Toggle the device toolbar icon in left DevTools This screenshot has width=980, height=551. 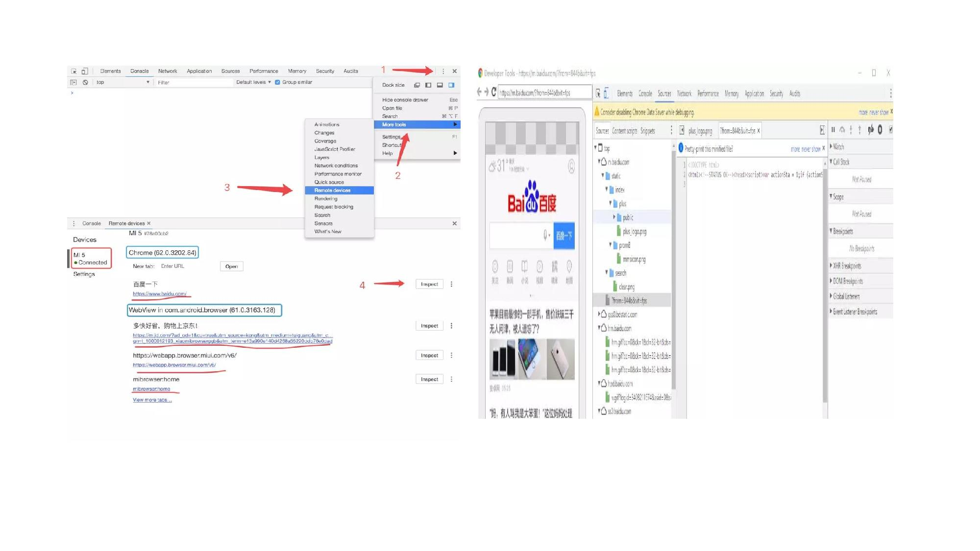(85, 71)
